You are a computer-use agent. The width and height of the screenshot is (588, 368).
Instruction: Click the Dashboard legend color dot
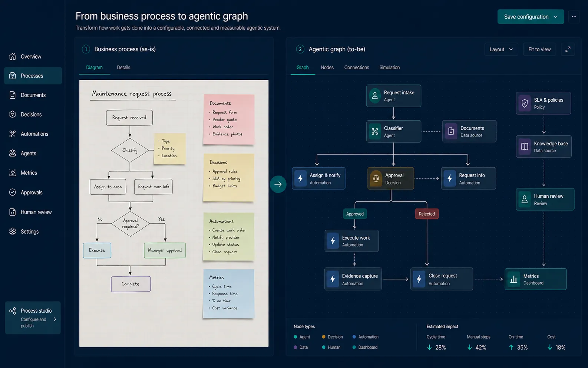(x=354, y=347)
